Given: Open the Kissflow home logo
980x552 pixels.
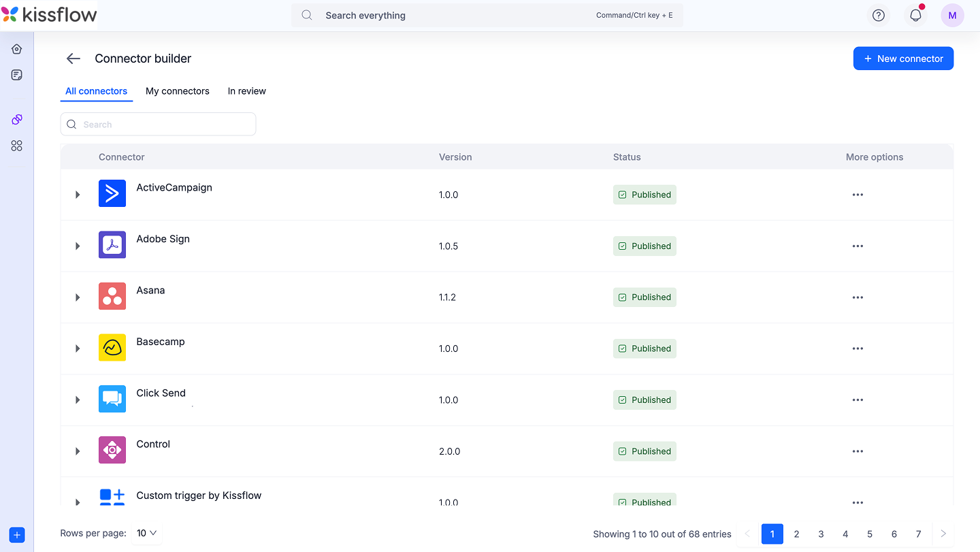Looking at the screenshot, I should tap(49, 14).
